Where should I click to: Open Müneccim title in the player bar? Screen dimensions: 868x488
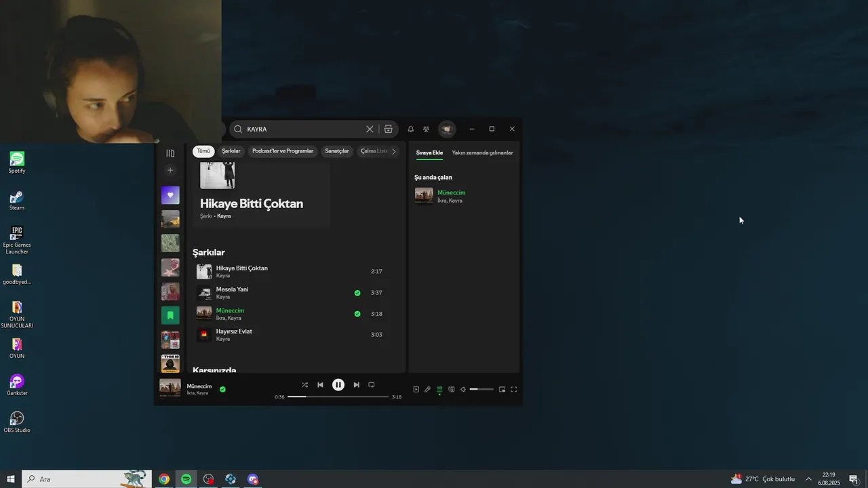tap(199, 386)
